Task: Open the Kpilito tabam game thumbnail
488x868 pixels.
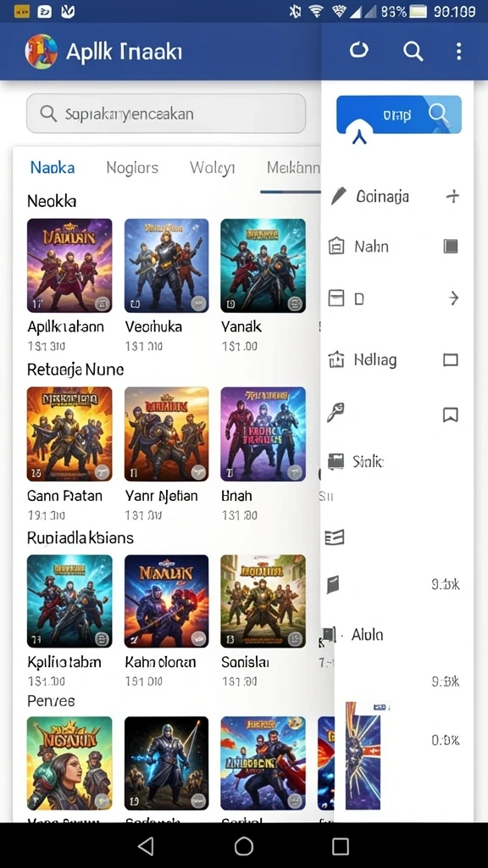Action: (x=69, y=601)
